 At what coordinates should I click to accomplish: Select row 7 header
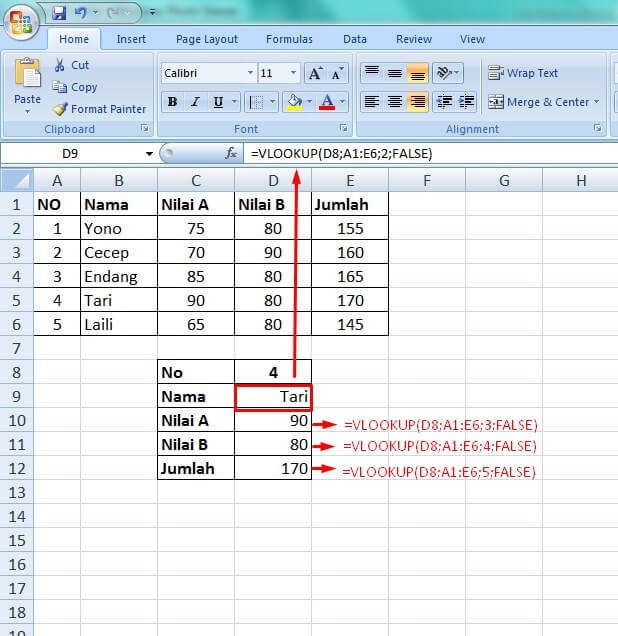(x=17, y=348)
